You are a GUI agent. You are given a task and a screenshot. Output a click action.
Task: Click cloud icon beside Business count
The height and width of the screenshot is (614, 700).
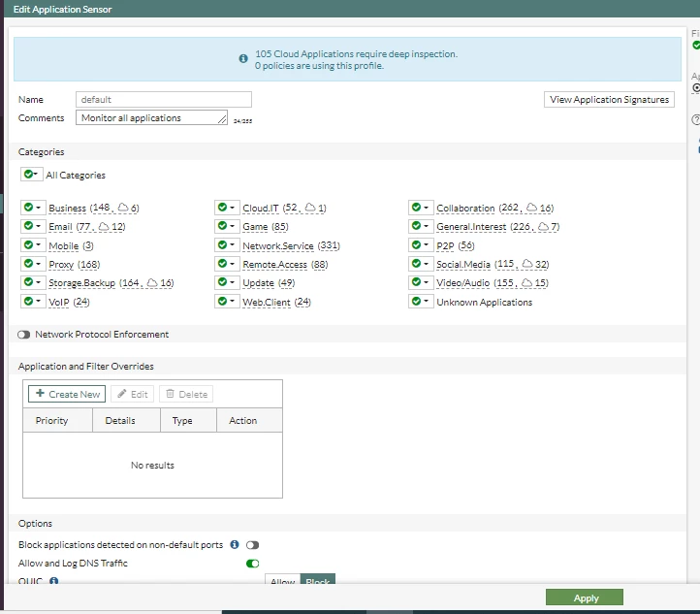point(123,208)
